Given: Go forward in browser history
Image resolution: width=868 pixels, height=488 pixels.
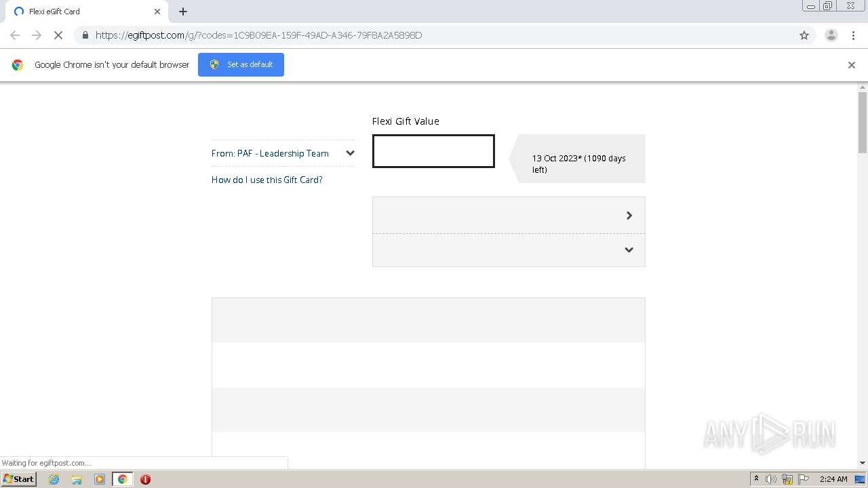Looking at the screenshot, I should (37, 35).
